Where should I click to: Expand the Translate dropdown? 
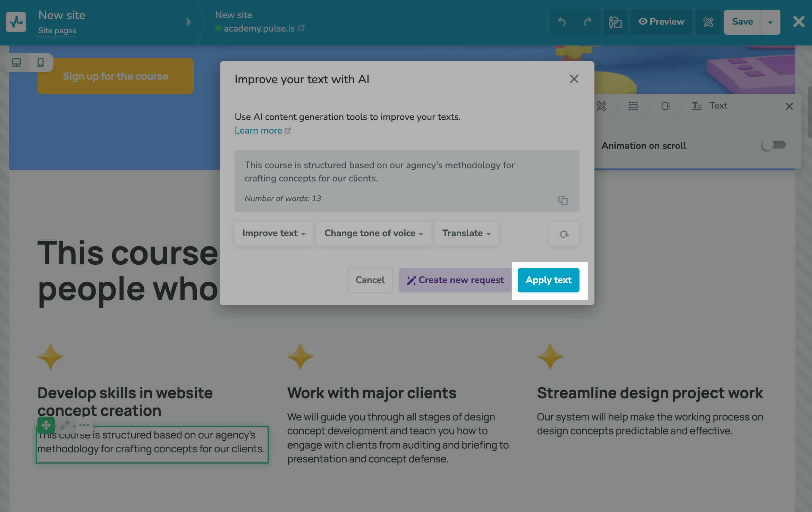(x=466, y=233)
